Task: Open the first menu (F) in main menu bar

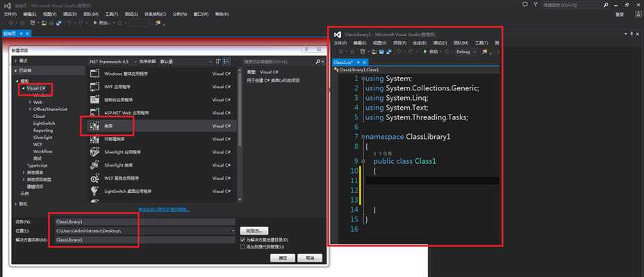Action: click(10, 14)
